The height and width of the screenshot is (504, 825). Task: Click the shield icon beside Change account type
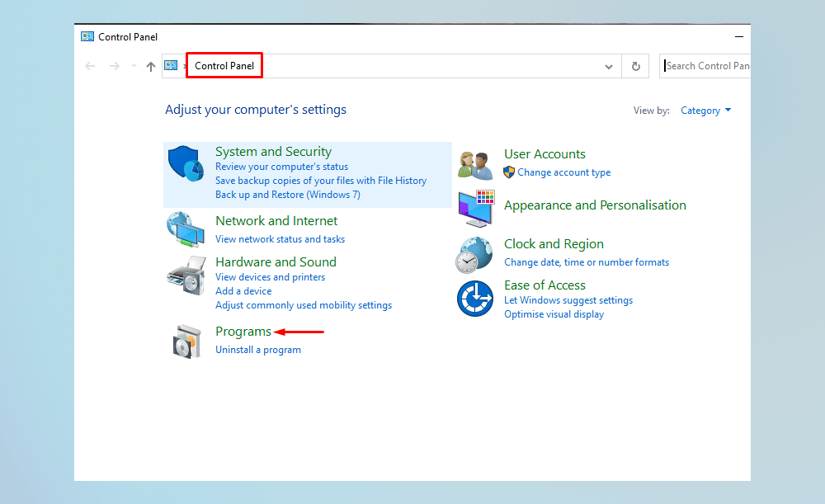click(509, 172)
